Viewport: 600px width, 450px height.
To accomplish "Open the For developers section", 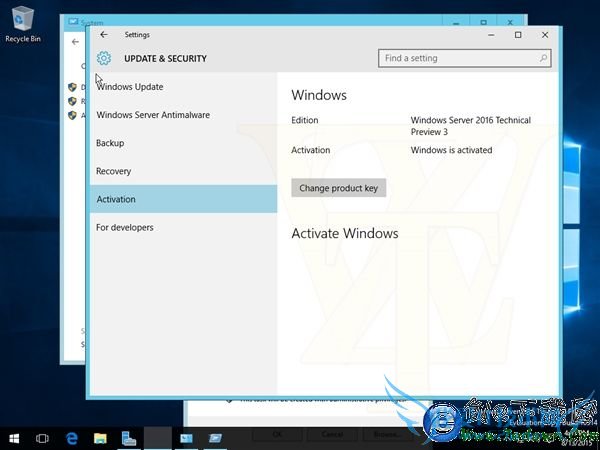I will pos(183,227).
